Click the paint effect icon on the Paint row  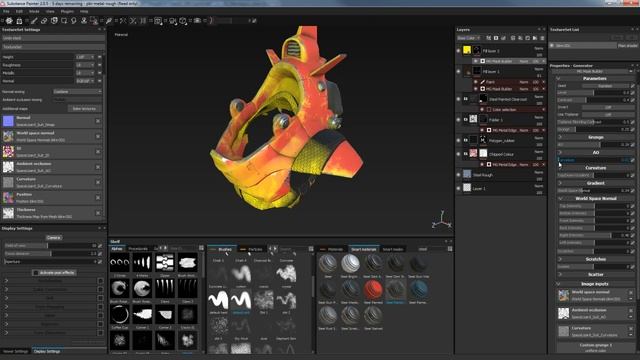point(483,82)
